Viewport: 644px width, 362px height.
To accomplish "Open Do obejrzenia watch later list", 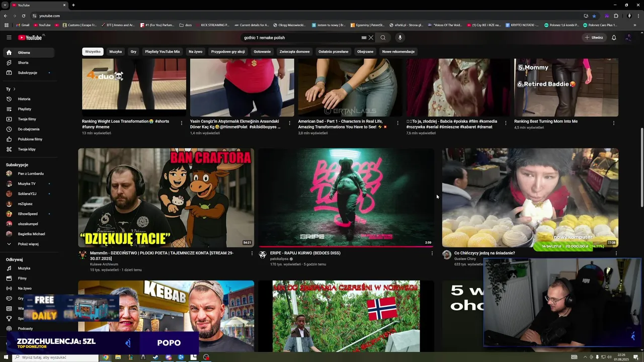I will tap(29, 129).
